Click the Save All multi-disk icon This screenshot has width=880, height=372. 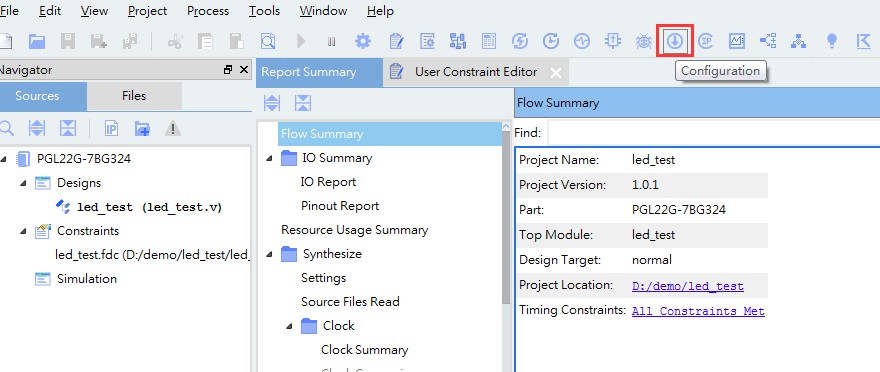pos(130,40)
